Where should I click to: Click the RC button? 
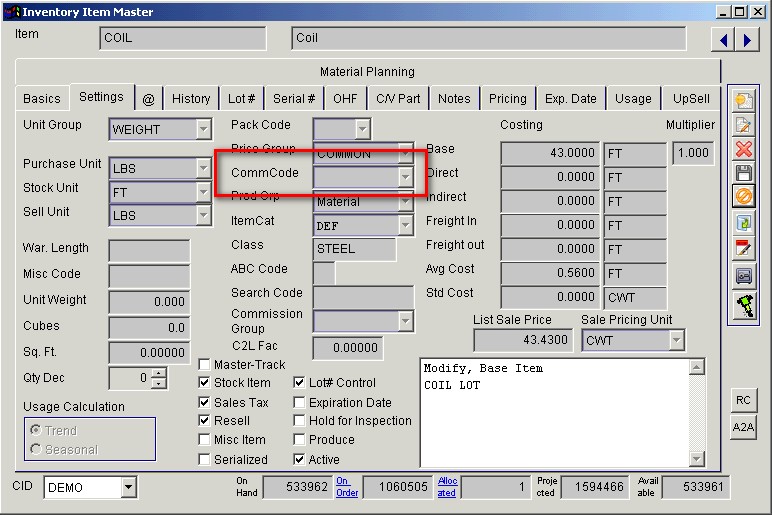coord(743,400)
